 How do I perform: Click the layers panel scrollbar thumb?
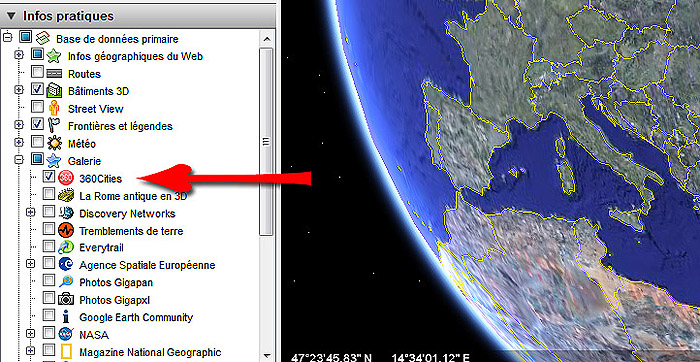[266, 141]
